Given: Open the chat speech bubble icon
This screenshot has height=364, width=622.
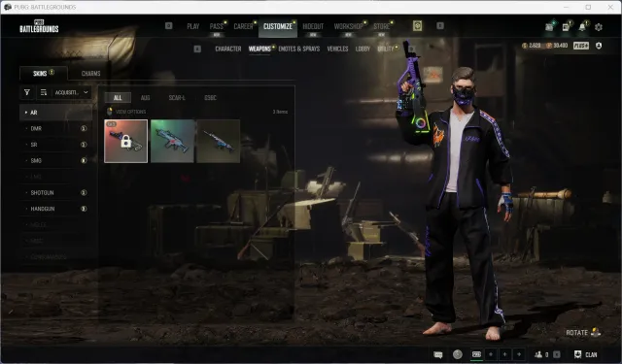Looking at the screenshot, I should coord(438,354).
